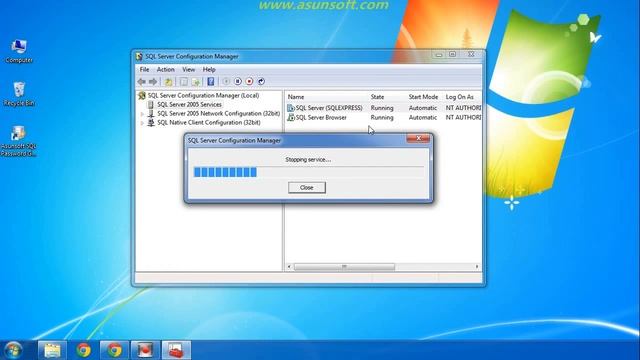The height and width of the screenshot is (360, 640).
Task: Click Running state of SQL Server (SQLEXPRESS)
Action: pyautogui.click(x=382, y=108)
